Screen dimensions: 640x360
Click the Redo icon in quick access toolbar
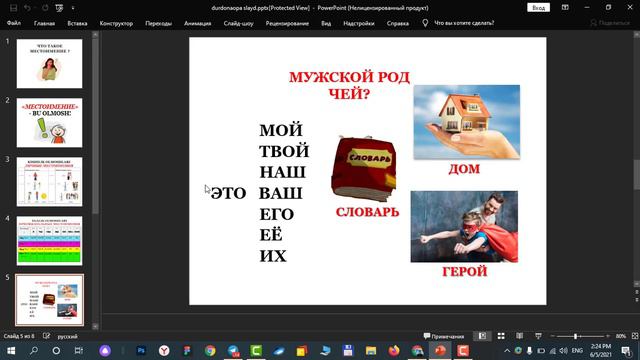click(x=45, y=8)
